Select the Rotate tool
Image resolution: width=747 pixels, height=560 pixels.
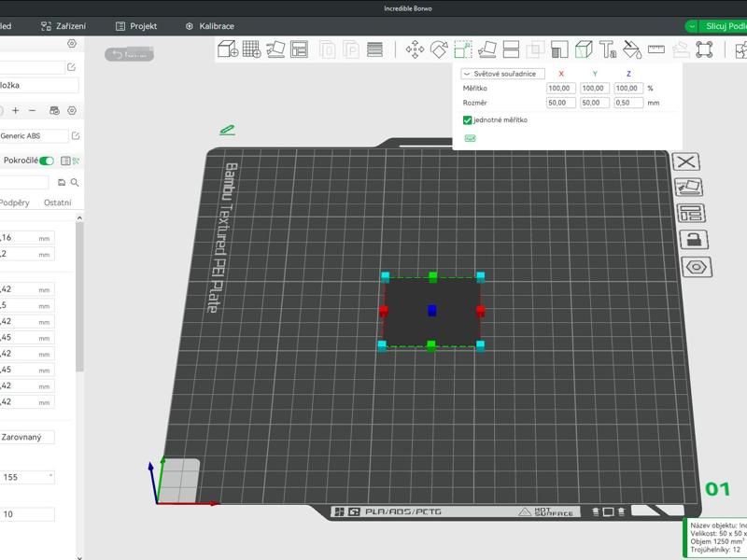pos(439,49)
